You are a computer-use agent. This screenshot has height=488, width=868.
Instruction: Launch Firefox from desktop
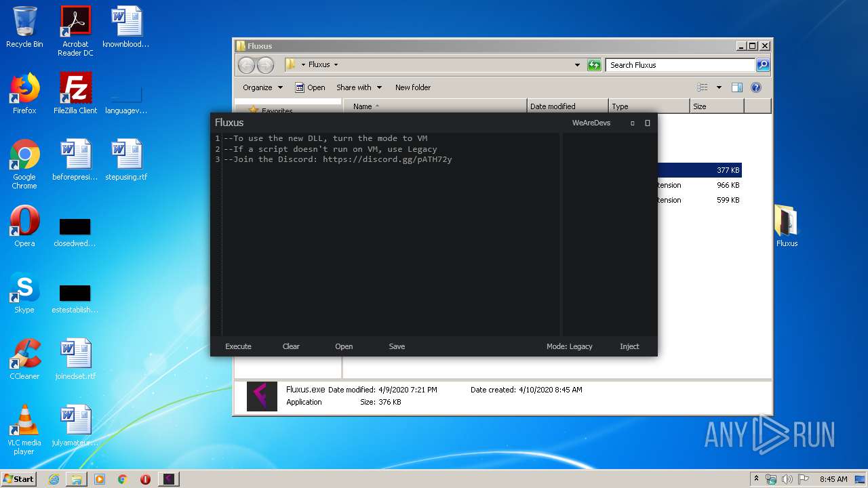click(24, 94)
